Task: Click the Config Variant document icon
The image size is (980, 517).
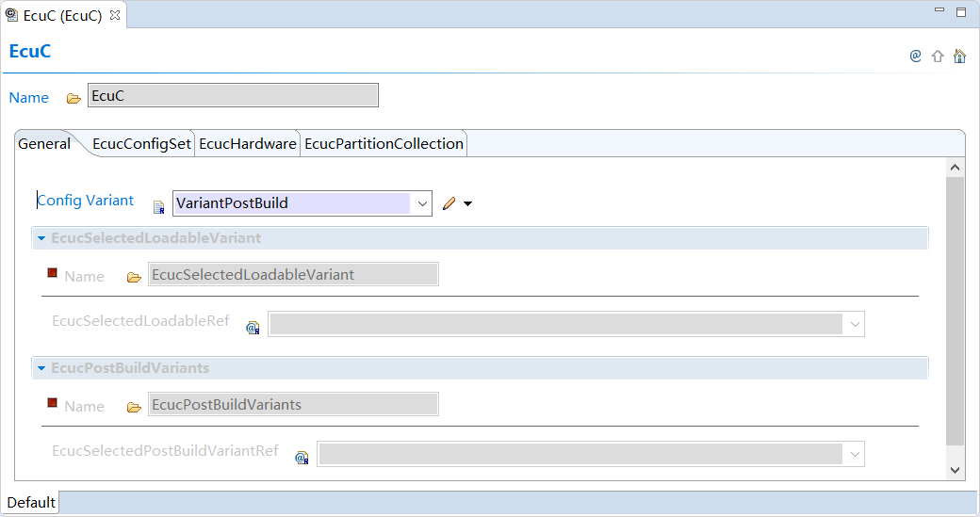Action: click(x=158, y=207)
